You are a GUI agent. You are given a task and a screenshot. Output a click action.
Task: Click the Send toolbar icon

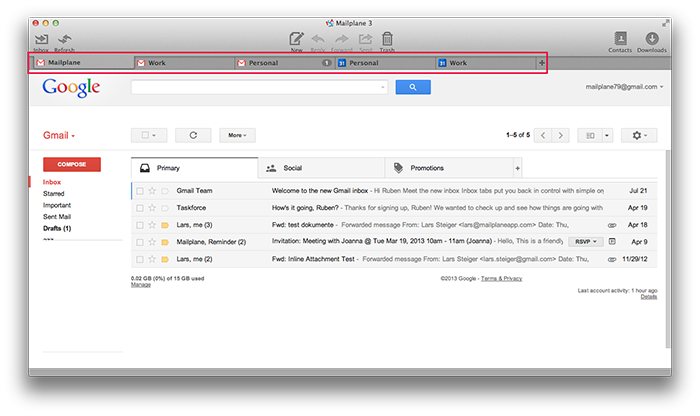click(x=365, y=39)
